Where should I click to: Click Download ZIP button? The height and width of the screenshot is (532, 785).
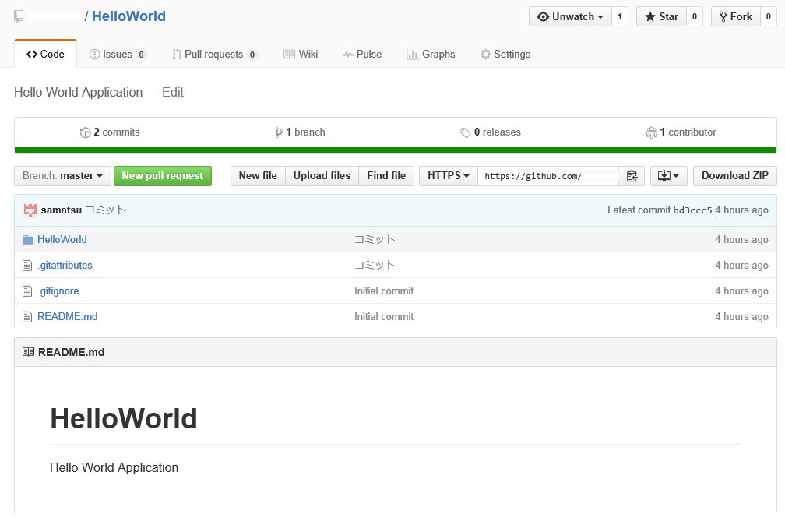735,176
